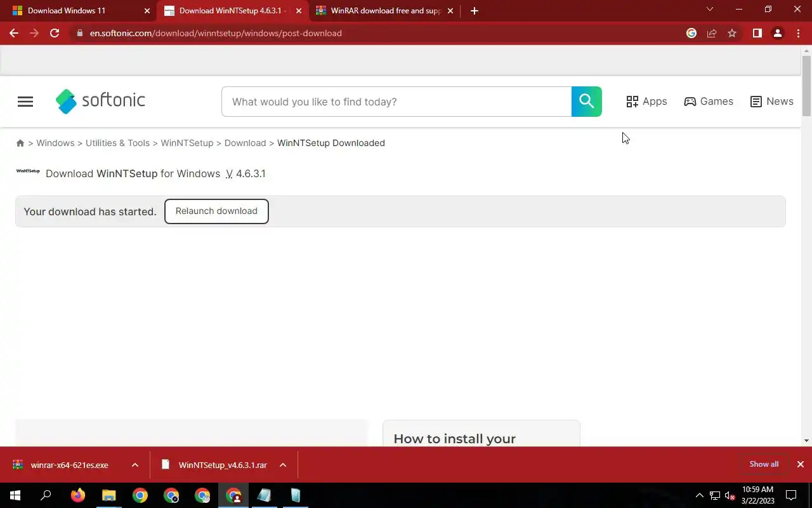The height and width of the screenshot is (508, 812).
Task: Open the Apps section
Action: pyautogui.click(x=646, y=102)
